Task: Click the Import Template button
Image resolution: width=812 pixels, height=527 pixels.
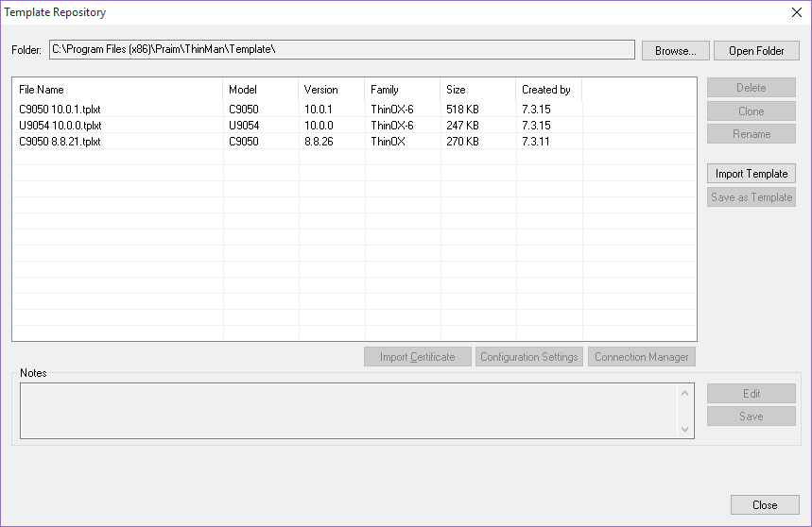Action: coord(751,174)
